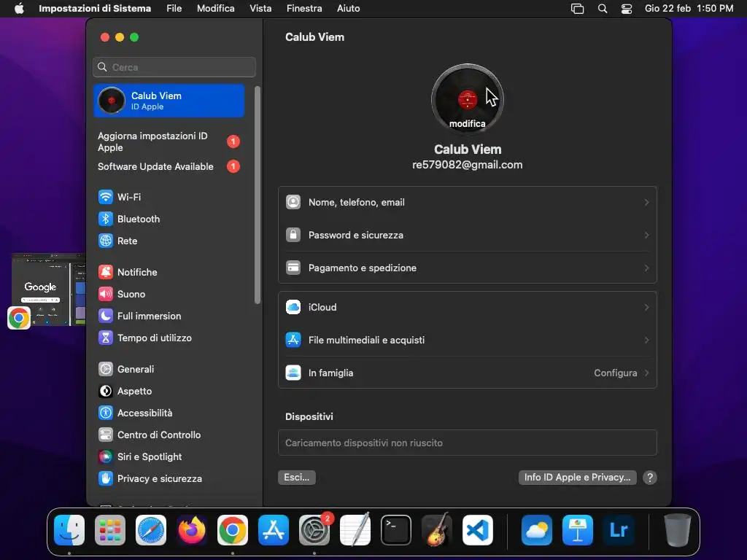Open Control Center in menu bar
747x560 pixels.
point(627,9)
